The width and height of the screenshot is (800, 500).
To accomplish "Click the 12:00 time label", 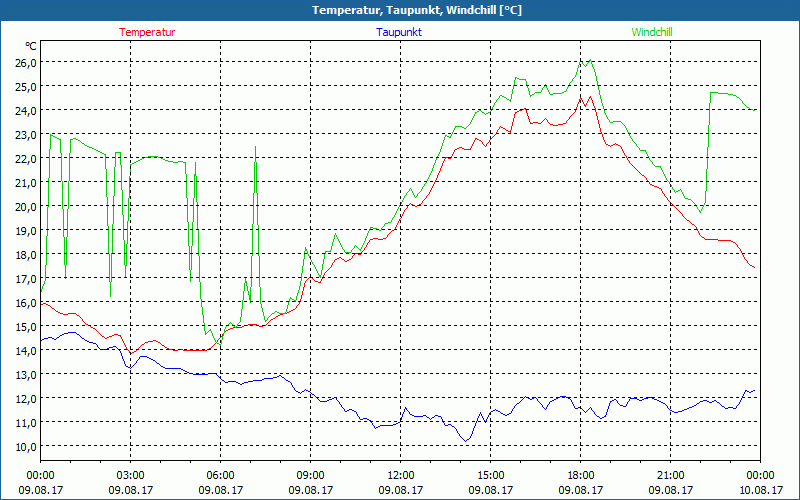I will coord(401,476).
